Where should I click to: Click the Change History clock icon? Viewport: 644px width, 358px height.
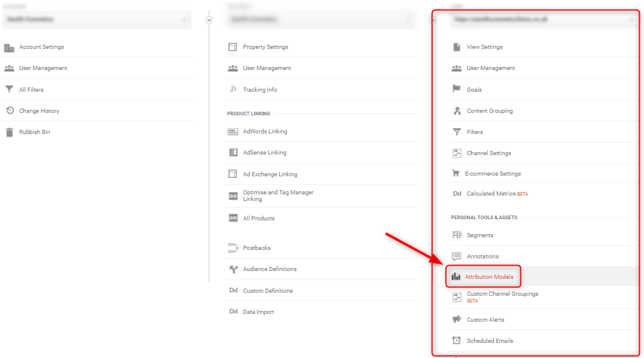click(x=10, y=110)
